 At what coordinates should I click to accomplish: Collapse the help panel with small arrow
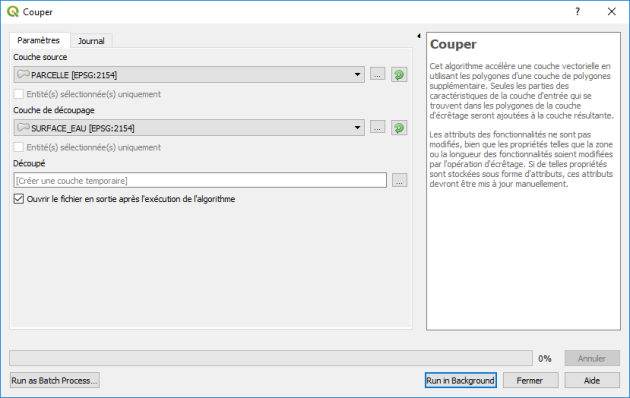point(419,36)
